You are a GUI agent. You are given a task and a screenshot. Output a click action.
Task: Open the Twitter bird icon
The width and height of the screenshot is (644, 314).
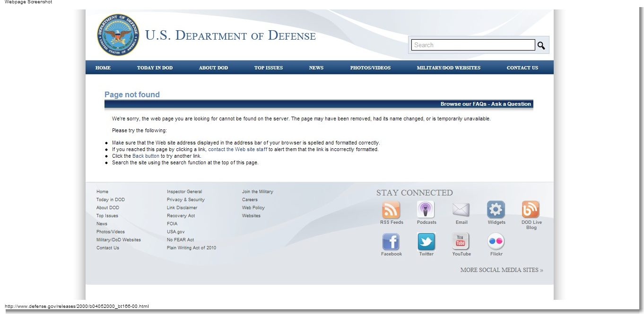click(x=426, y=242)
